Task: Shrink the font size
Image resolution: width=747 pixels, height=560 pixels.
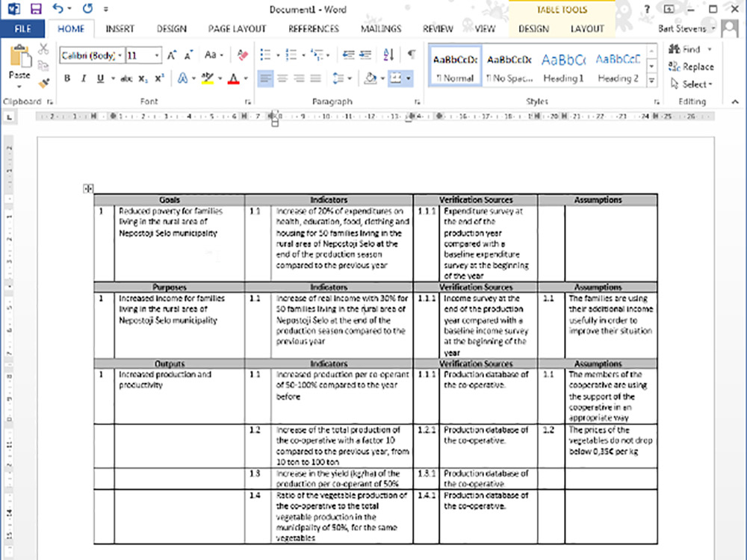Action: point(189,55)
